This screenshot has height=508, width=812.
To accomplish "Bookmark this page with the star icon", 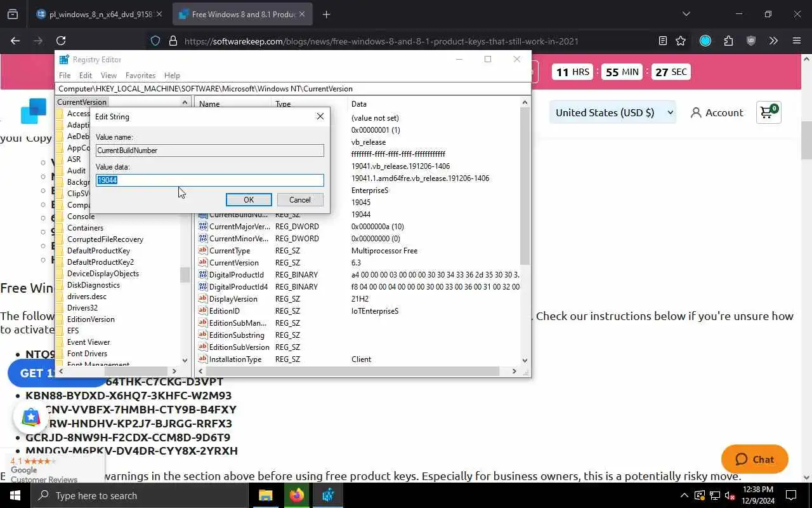I will click(x=681, y=41).
